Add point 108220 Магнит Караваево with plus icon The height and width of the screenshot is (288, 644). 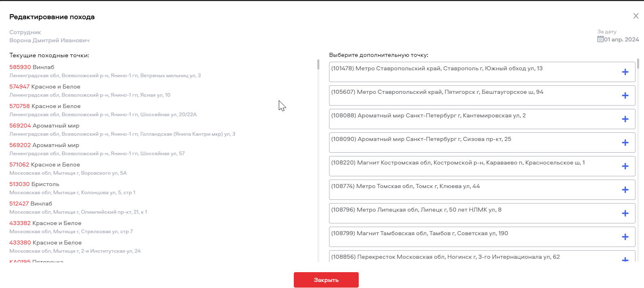[625, 166]
